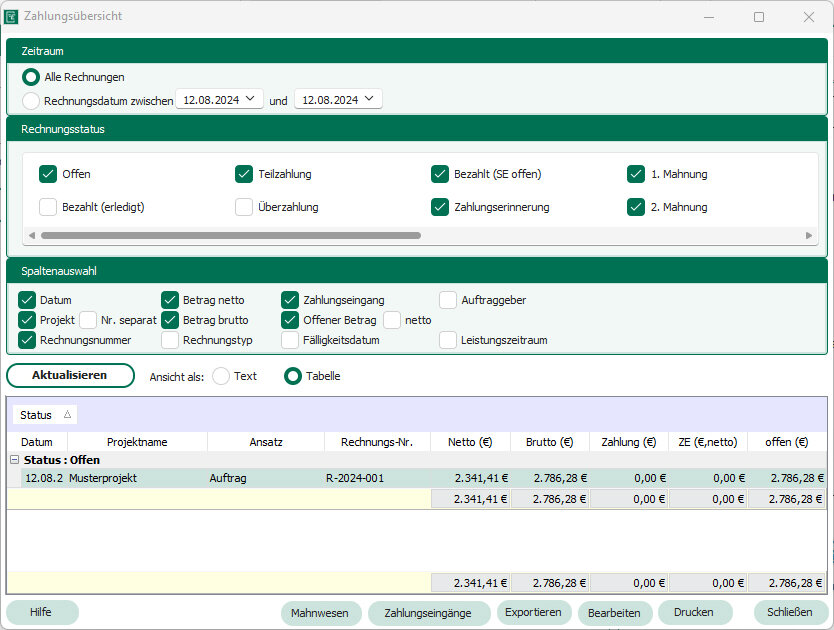Click the 'Exportieren' button

pyautogui.click(x=533, y=613)
